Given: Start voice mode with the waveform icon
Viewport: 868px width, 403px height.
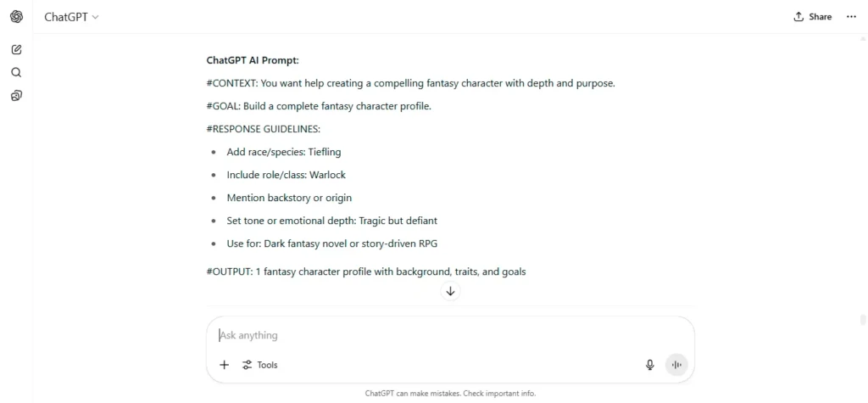Looking at the screenshot, I should coord(676,365).
